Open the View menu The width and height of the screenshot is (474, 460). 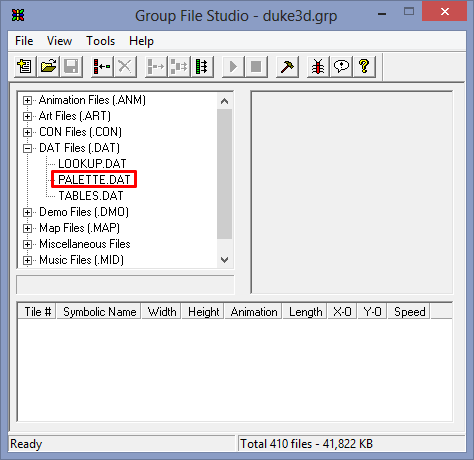click(59, 41)
